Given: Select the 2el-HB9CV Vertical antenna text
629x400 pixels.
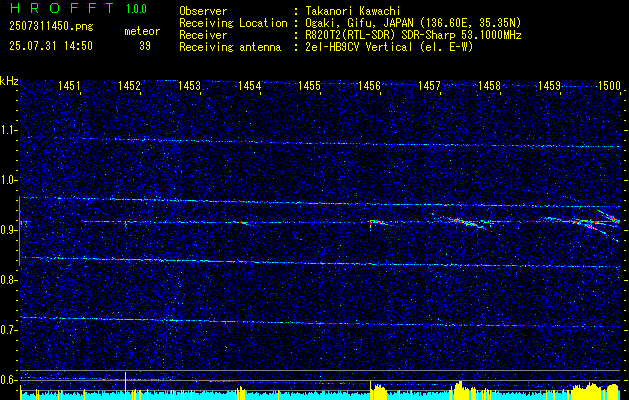Looking at the screenshot, I should [388, 47].
